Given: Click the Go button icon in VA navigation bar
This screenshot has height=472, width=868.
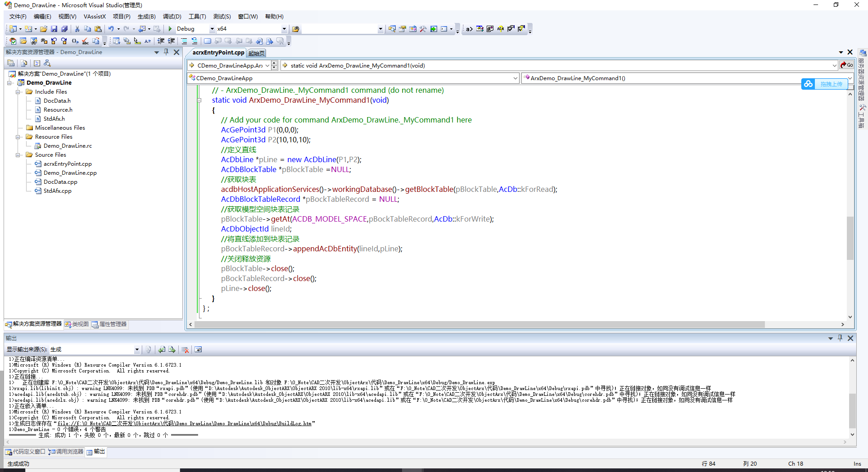Looking at the screenshot, I should pyautogui.click(x=846, y=65).
